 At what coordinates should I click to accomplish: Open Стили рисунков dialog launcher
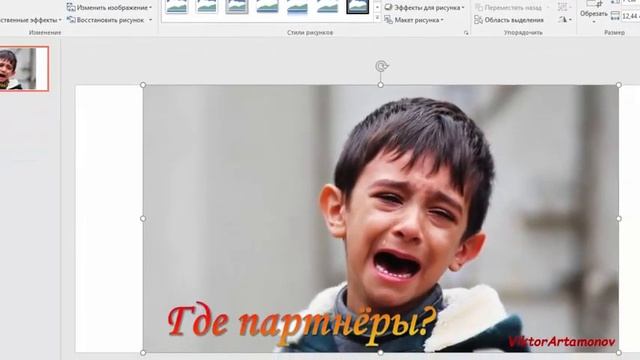[466, 33]
